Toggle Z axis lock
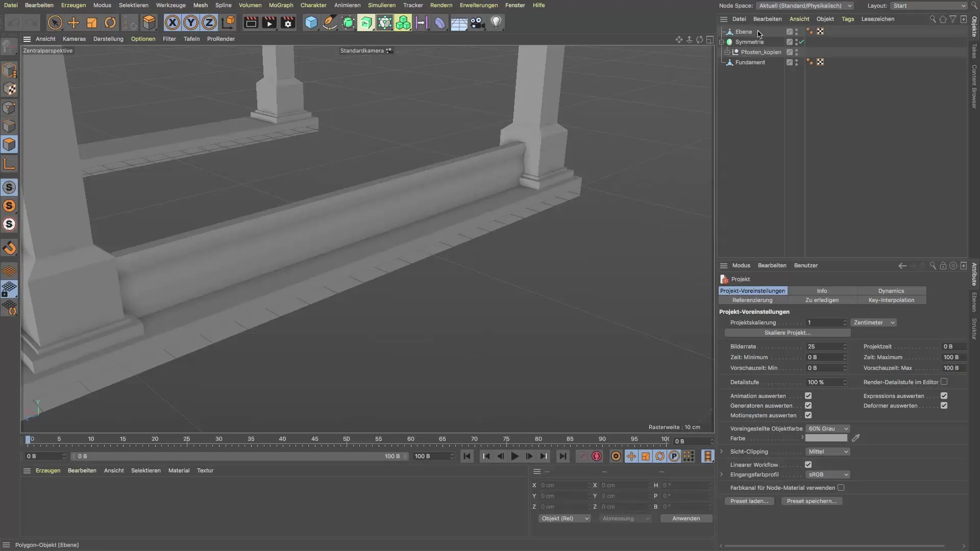Image resolution: width=980 pixels, height=551 pixels. click(x=209, y=22)
